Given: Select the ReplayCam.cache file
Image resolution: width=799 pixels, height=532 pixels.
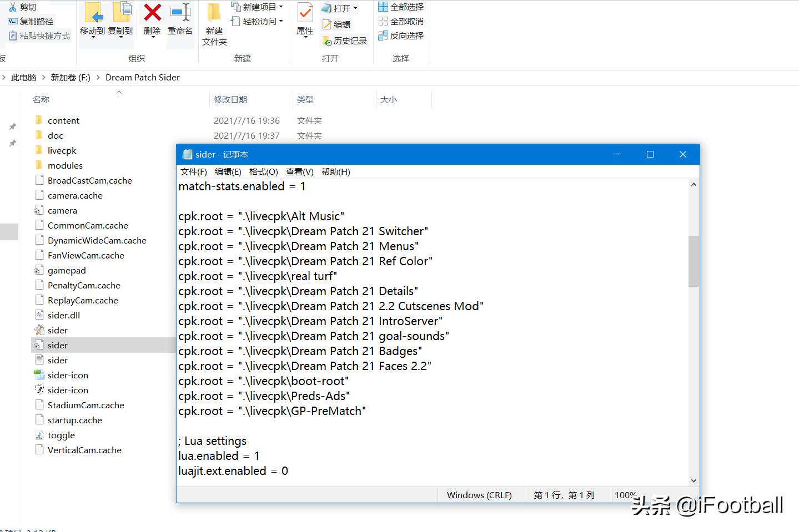Looking at the screenshot, I should tap(83, 301).
